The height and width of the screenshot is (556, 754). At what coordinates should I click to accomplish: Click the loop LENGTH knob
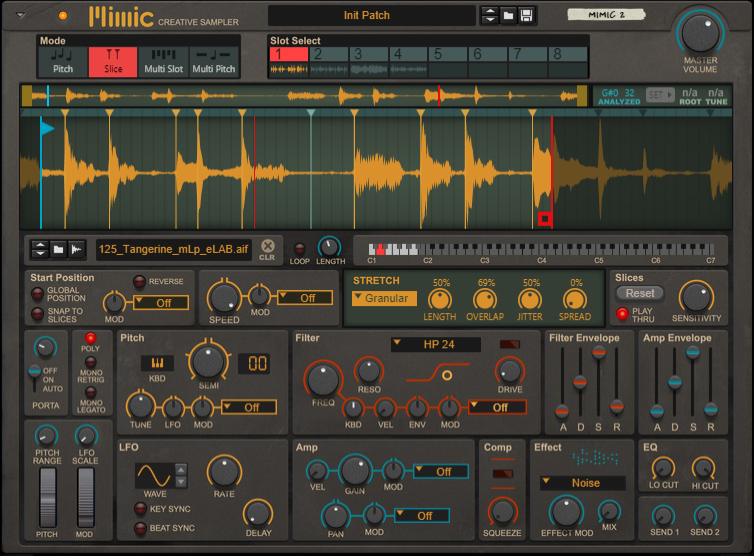329,247
